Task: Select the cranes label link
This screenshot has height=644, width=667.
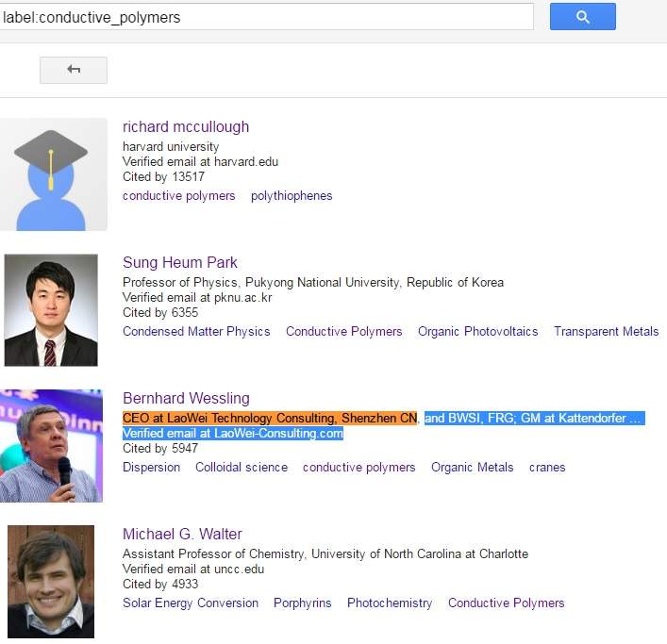Action: pyautogui.click(x=547, y=468)
